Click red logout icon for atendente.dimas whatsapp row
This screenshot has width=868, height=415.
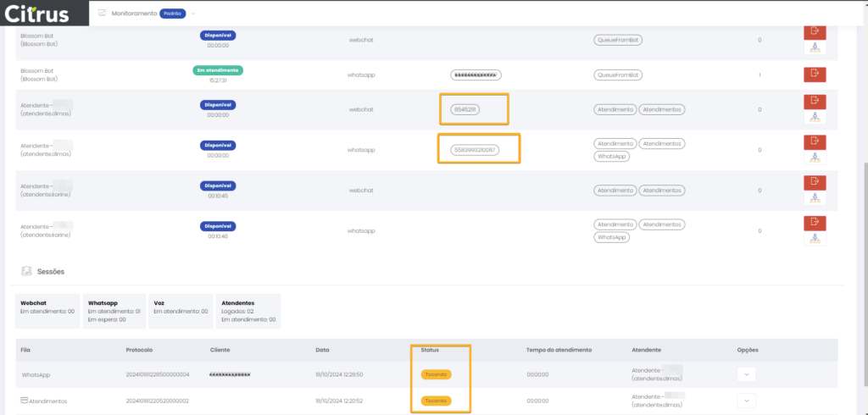click(814, 141)
